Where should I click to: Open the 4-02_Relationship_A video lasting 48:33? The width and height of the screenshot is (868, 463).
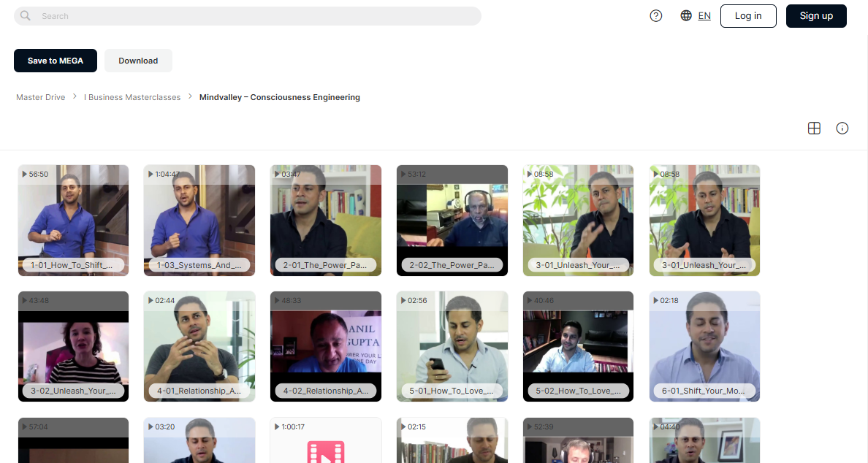click(326, 346)
